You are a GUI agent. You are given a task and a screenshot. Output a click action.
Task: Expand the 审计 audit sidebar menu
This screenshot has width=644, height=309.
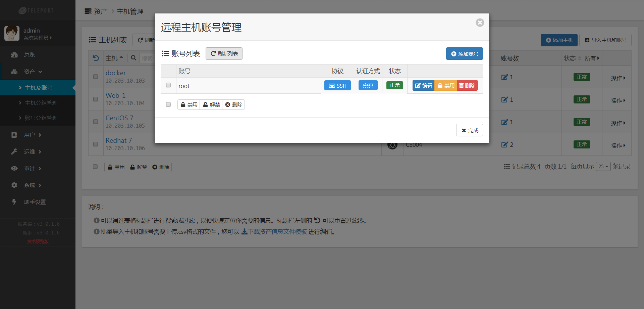(38, 168)
